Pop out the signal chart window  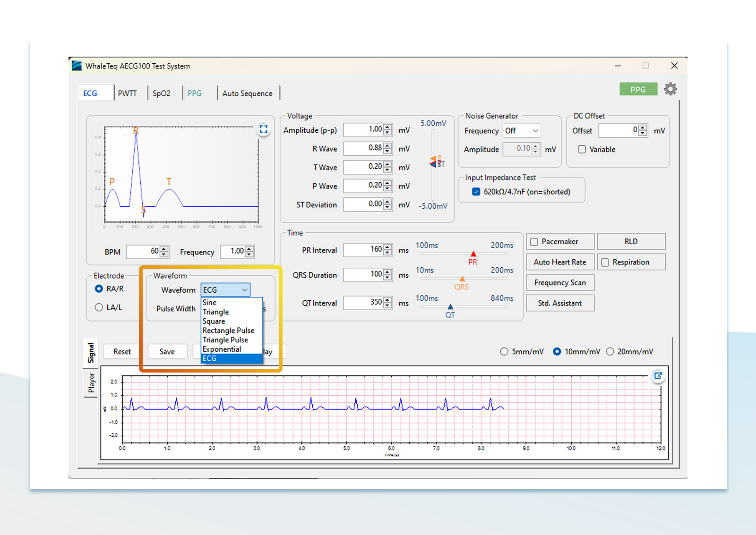click(658, 376)
